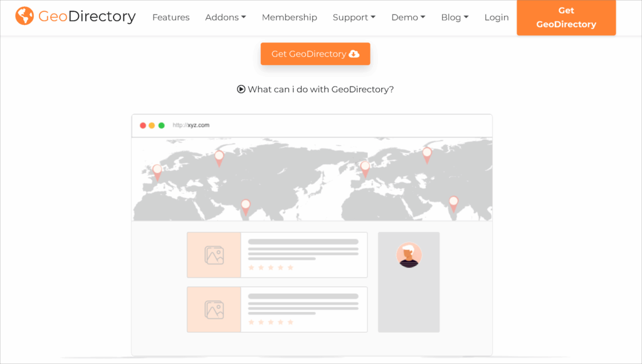Click the play icon beside 'What can i do'
The height and width of the screenshot is (364, 642).
tap(241, 89)
